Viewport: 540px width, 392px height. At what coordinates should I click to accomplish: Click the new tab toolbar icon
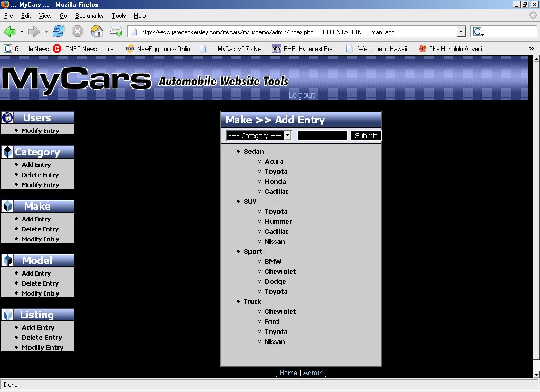(115, 32)
